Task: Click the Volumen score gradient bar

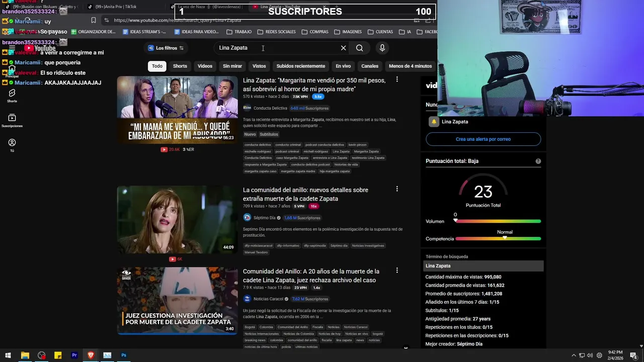Action: 498,221
